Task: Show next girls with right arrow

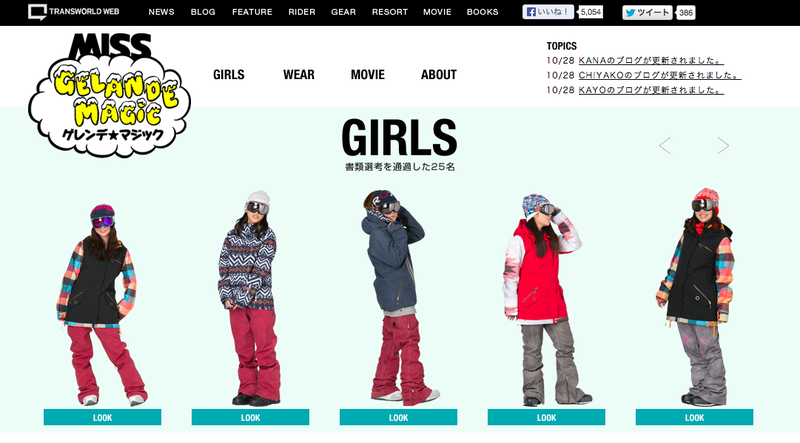Action: point(723,145)
